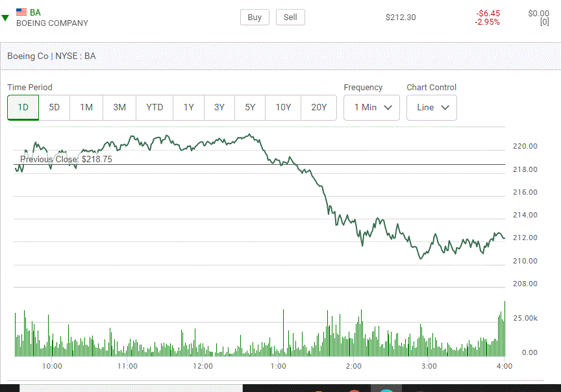Screen dimensions: 561x392
Task: Click the 216.00 price axis label
Action: coord(525,192)
